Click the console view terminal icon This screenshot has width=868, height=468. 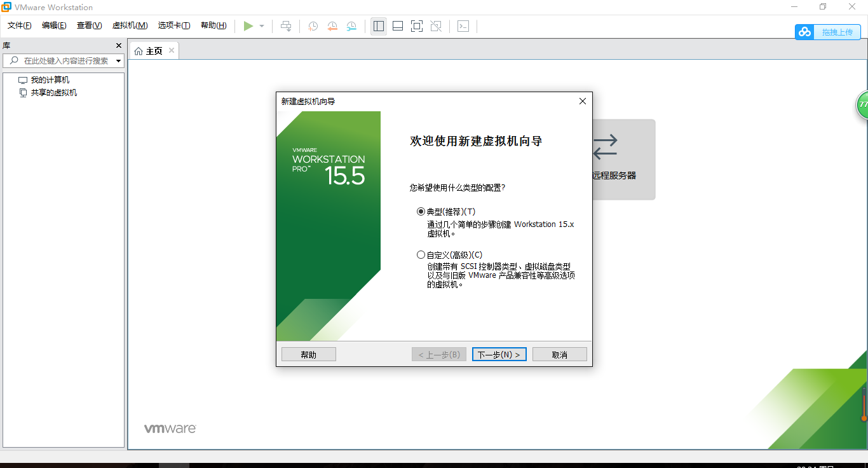[463, 26]
